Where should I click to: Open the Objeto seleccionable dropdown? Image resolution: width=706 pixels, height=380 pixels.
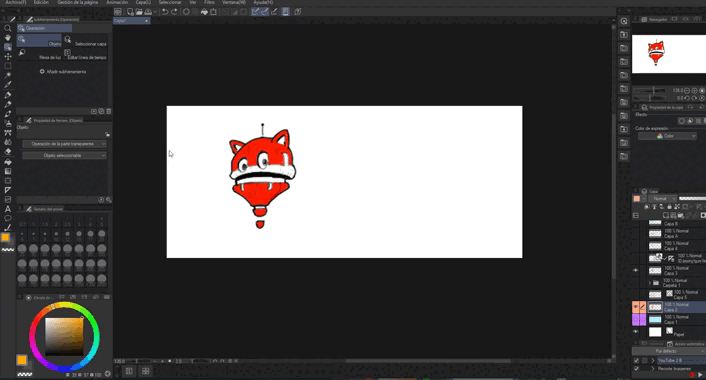click(64, 155)
